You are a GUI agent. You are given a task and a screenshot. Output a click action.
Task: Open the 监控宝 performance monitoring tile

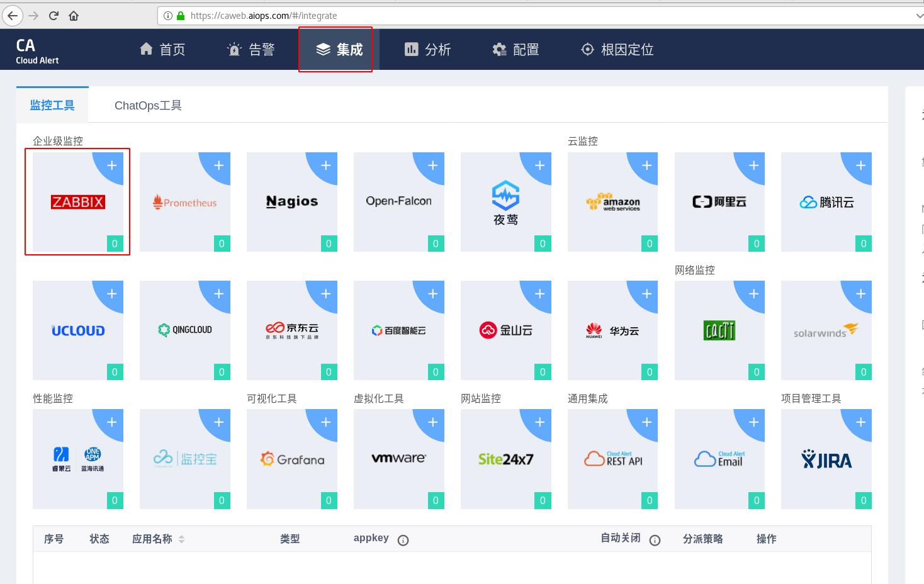point(185,459)
